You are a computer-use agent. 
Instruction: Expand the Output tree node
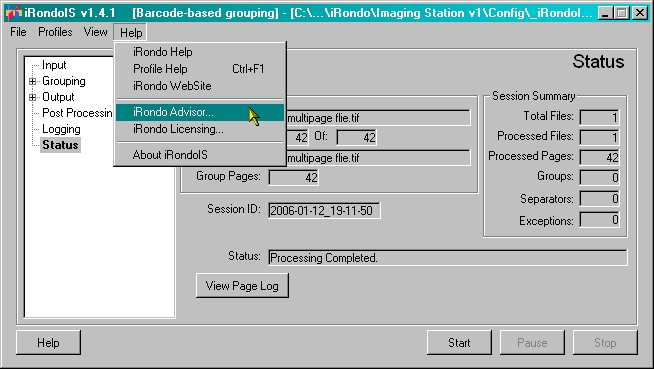pyautogui.click(x=33, y=98)
